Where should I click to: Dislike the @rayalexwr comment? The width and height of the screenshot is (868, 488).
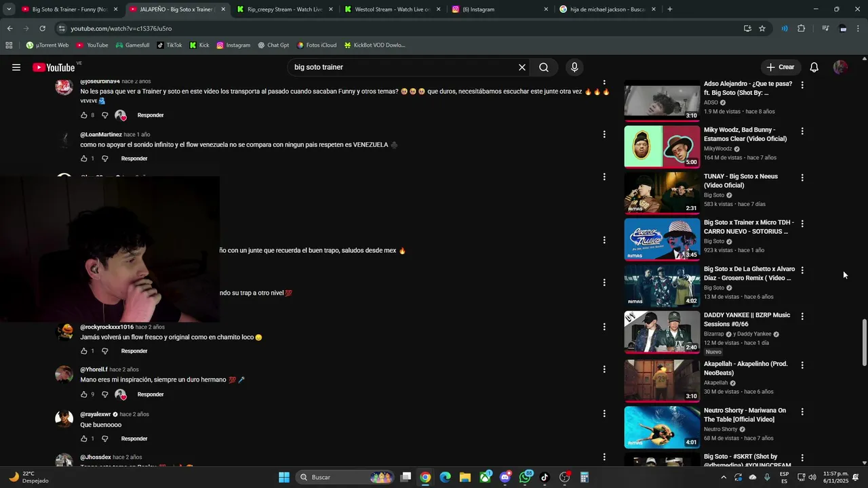tap(104, 439)
